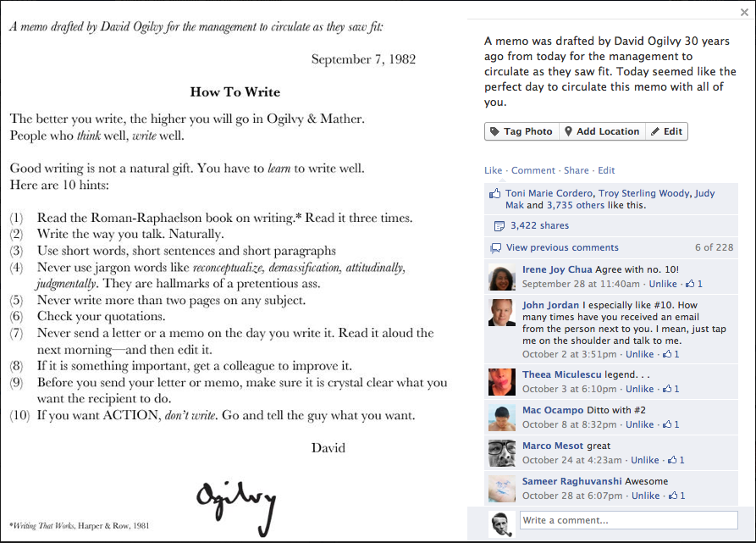Click the photo caption about David Ogilvy's memo

pyautogui.click(x=610, y=71)
